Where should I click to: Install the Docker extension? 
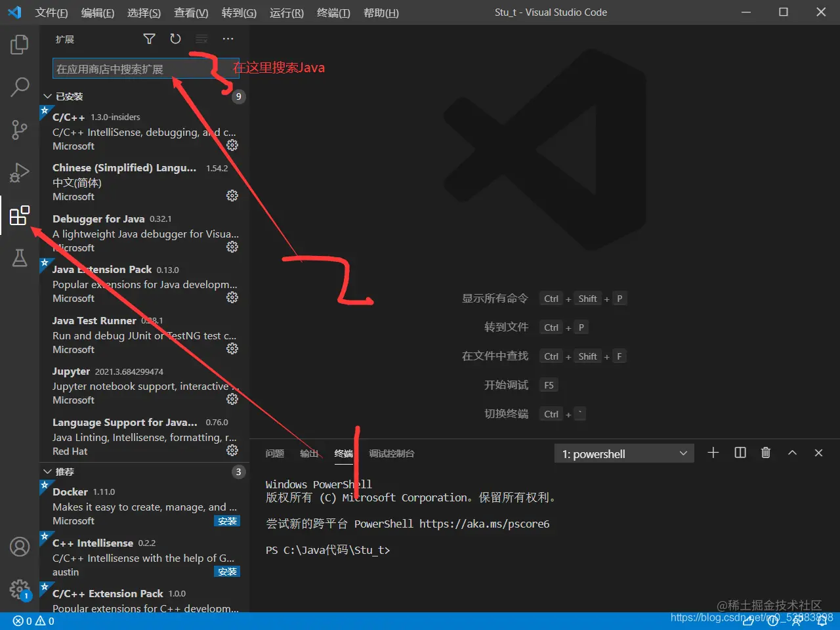click(x=227, y=521)
